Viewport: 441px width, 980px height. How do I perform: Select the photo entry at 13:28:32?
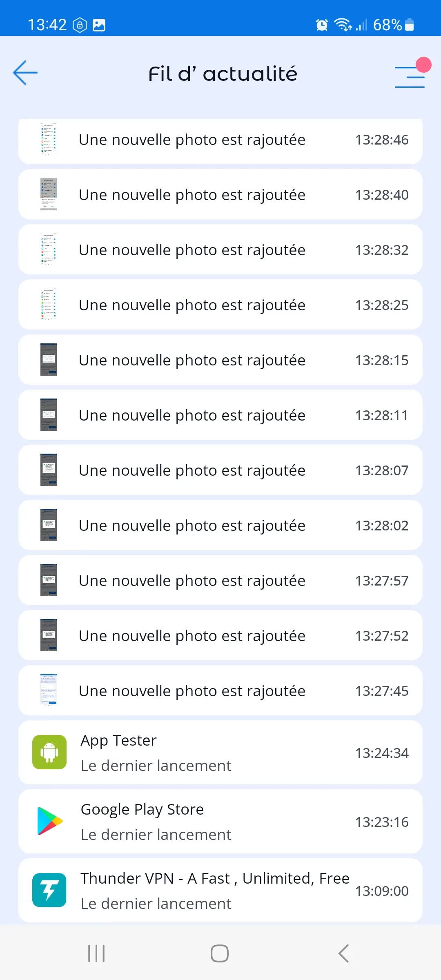pos(220,250)
